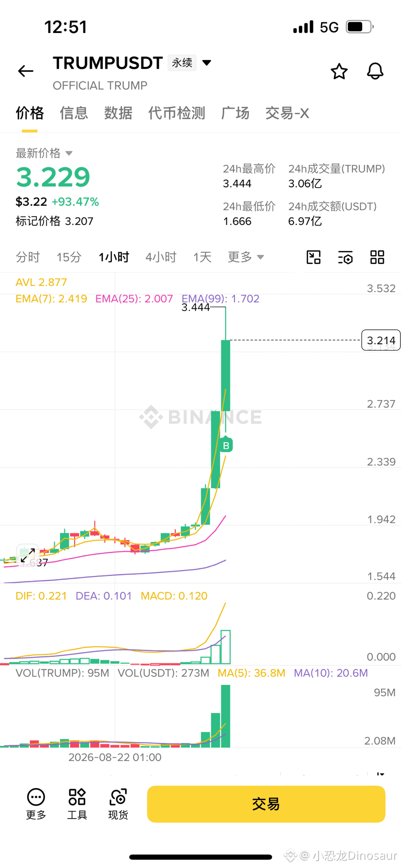This screenshot has width=401, height=868.
Task: Tap the 2026-08-22 01:00 time label
Action: (x=115, y=757)
